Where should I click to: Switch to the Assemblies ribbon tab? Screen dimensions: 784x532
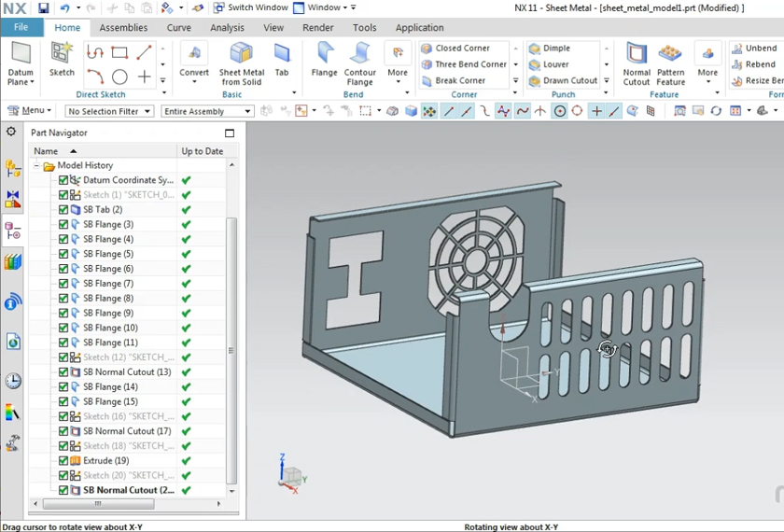[x=123, y=28]
